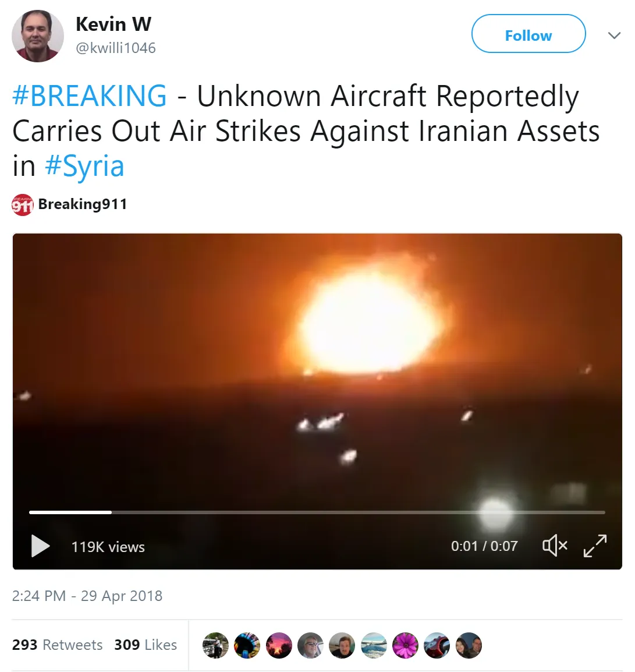Unmute the video sound
Viewport: 635px width, 672px height.
pos(555,546)
